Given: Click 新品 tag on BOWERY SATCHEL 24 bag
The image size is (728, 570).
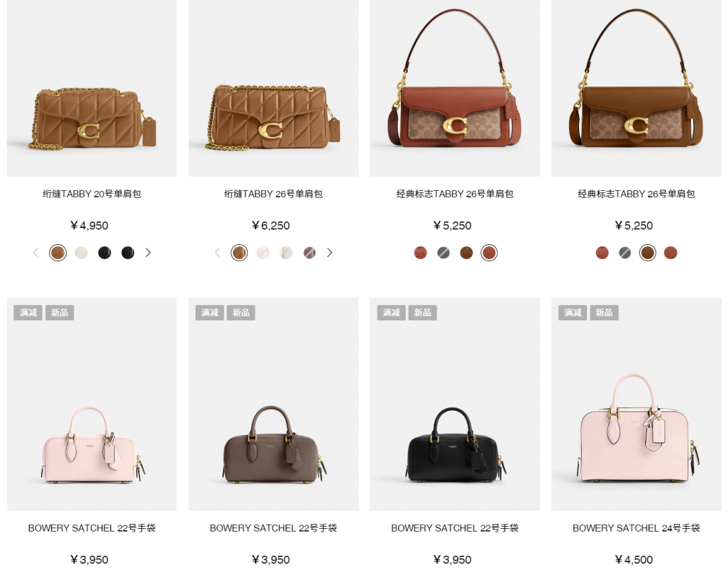Looking at the screenshot, I should 604,312.
